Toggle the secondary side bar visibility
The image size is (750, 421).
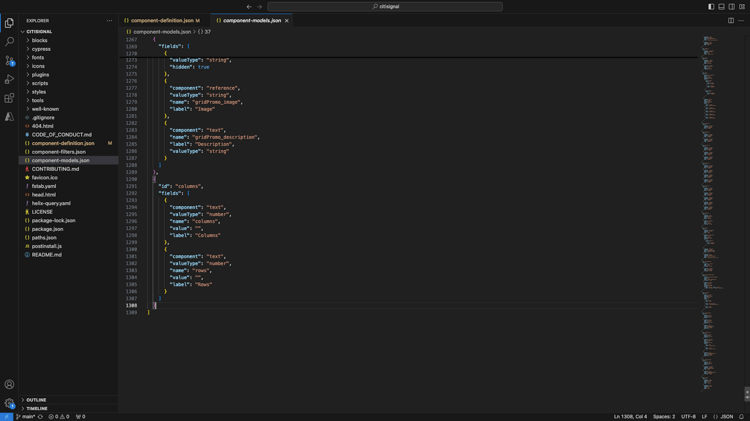click(x=732, y=7)
